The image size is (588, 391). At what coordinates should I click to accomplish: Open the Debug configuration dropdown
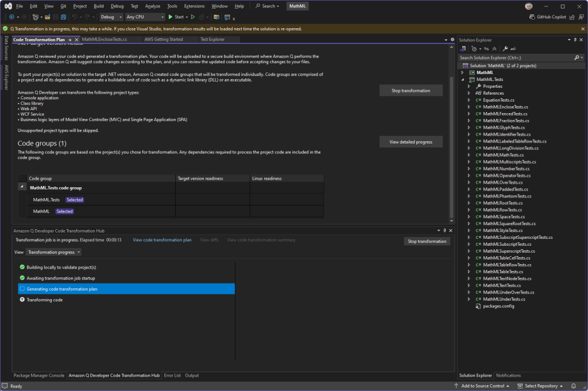coord(110,17)
